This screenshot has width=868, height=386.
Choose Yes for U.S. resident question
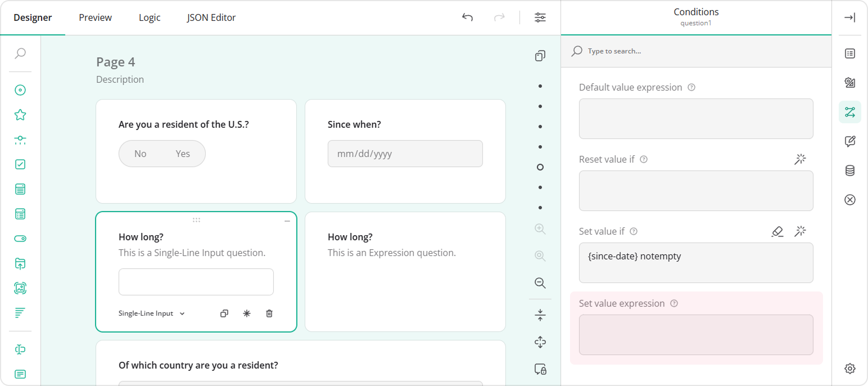click(183, 154)
